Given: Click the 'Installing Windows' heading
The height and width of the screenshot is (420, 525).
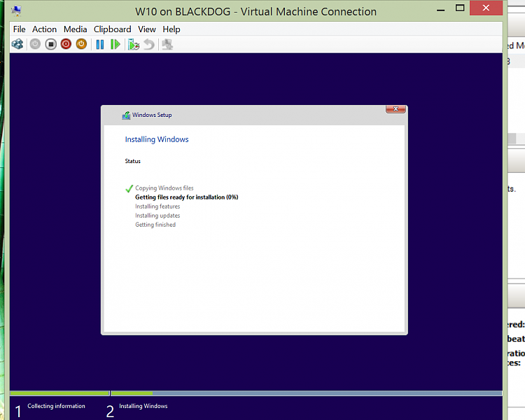Looking at the screenshot, I should coord(157,139).
